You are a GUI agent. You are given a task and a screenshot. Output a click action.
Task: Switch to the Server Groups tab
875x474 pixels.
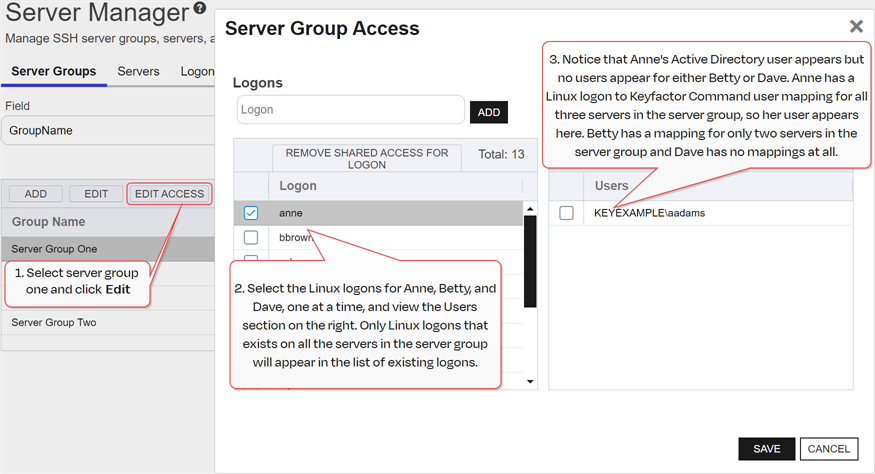(53, 72)
